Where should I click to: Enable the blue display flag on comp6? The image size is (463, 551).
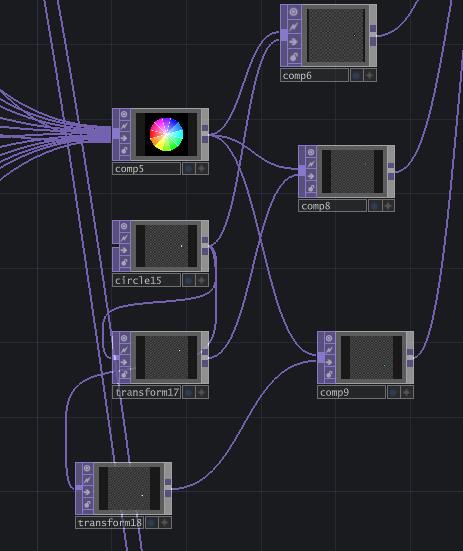[357, 75]
